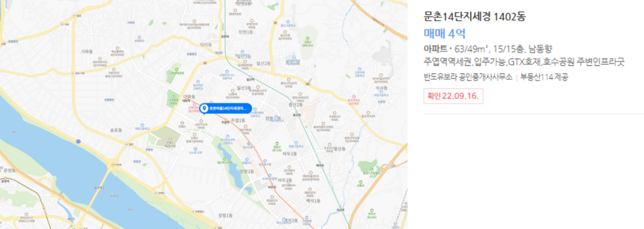Click the 아파트 63/49m² detail line
Screen dimensions: 644x229
(x=488, y=49)
